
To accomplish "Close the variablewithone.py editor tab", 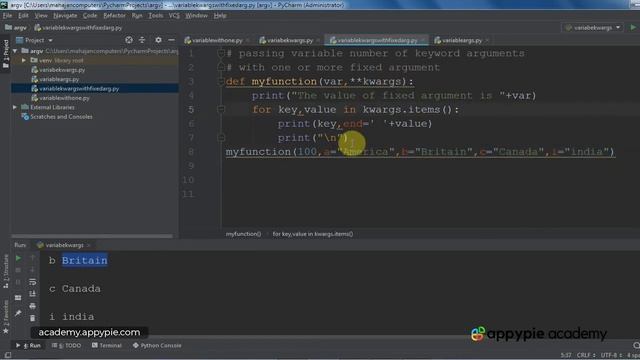I will coord(248,40).
